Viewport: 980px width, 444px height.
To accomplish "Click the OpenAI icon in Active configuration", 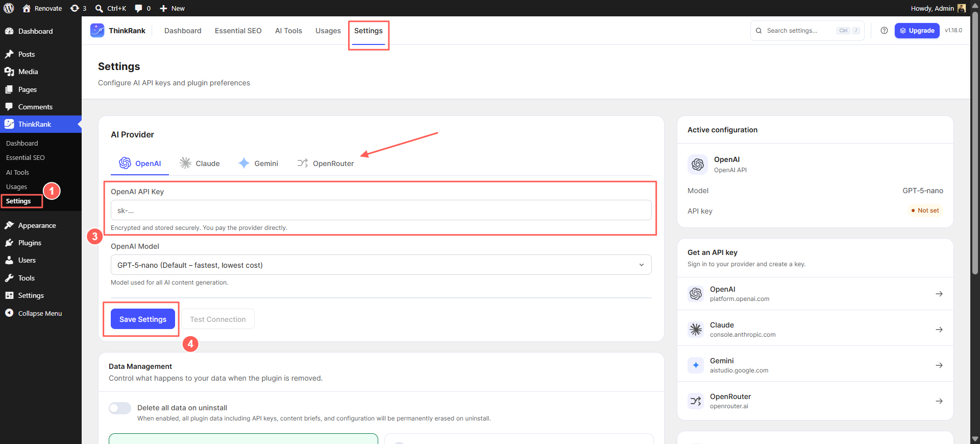I will (x=698, y=165).
